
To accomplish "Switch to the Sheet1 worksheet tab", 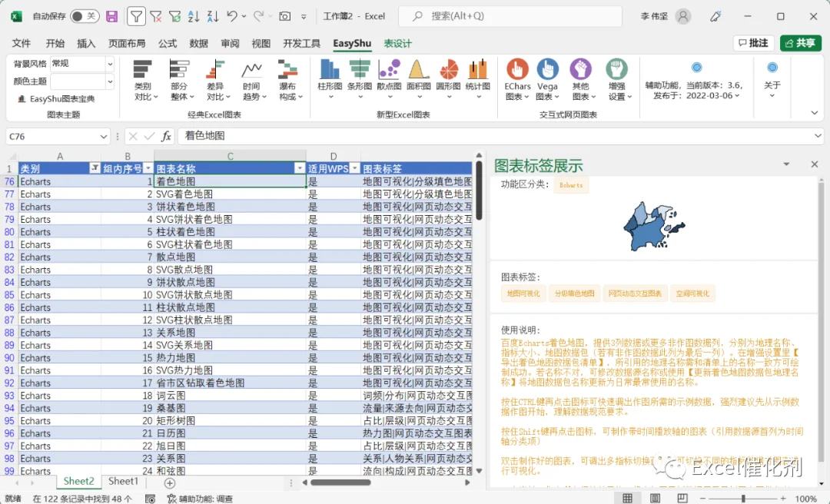I will (x=123, y=481).
